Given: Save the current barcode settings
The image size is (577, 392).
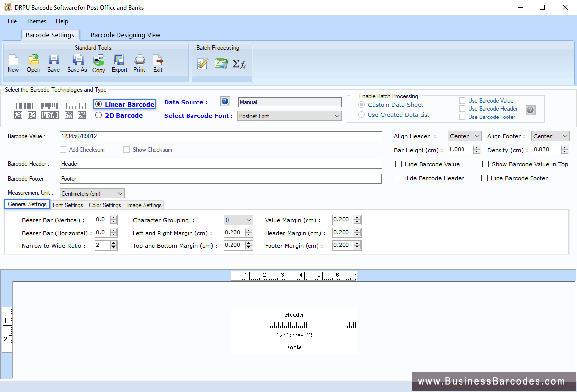Looking at the screenshot, I should (53, 63).
